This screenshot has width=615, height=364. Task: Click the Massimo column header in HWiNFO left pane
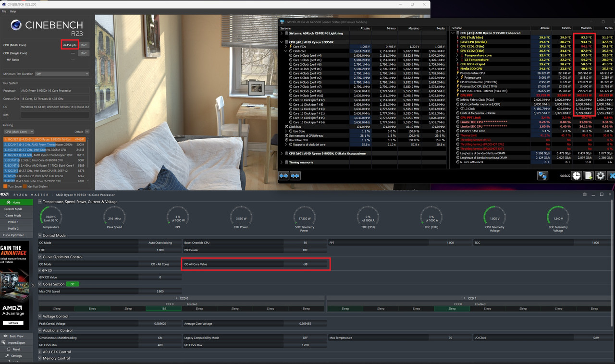click(414, 28)
